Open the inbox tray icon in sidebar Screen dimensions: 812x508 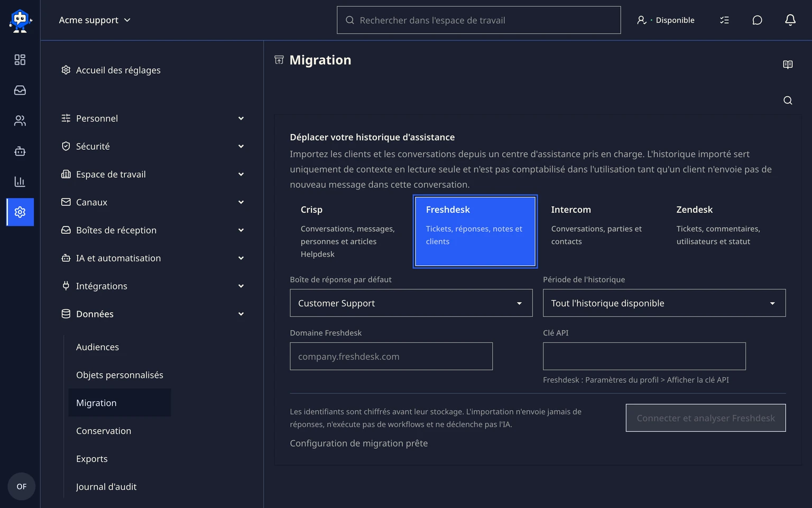pyautogui.click(x=20, y=90)
